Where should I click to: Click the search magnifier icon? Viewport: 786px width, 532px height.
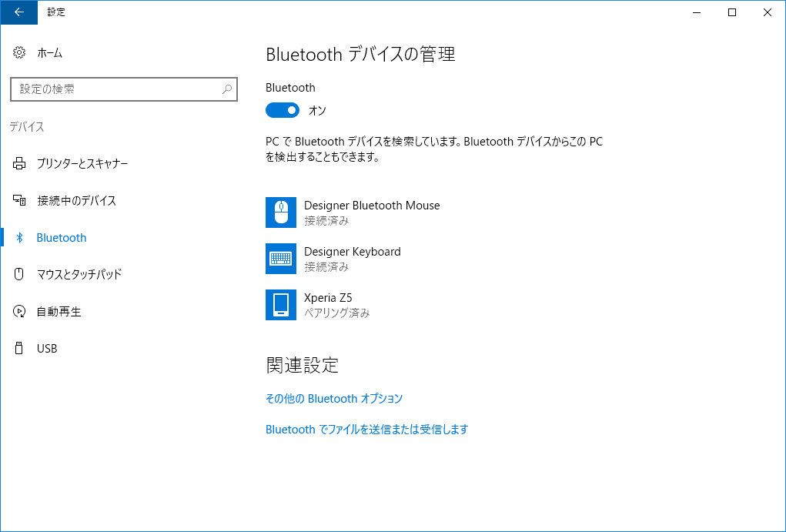coord(227,89)
